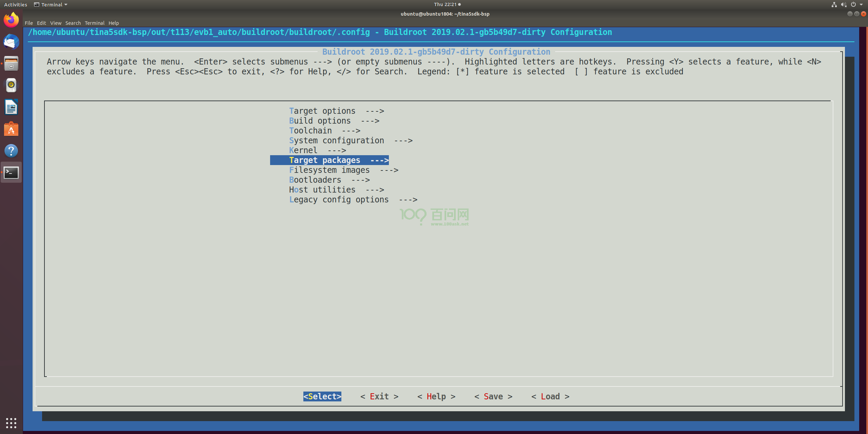Open Ubuntu Software store icon
The width and height of the screenshot is (868, 434).
(11, 129)
